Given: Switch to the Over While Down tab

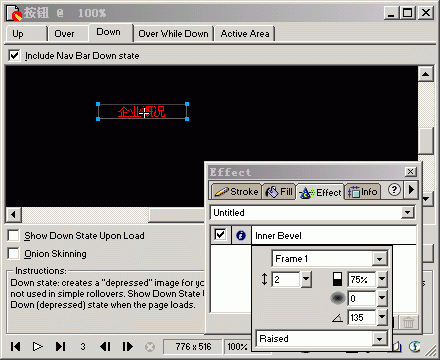Looking at the screenshot, I should click(173, 34).
